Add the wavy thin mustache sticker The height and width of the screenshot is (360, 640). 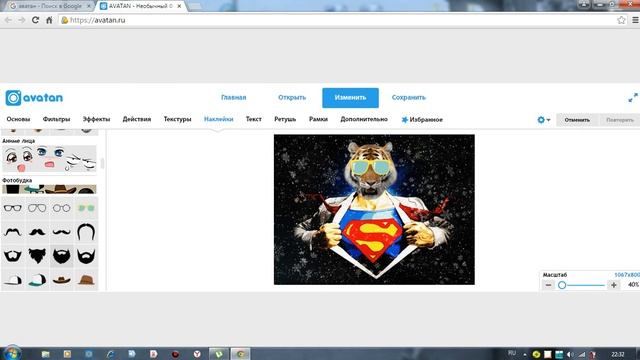pos(62,232)
